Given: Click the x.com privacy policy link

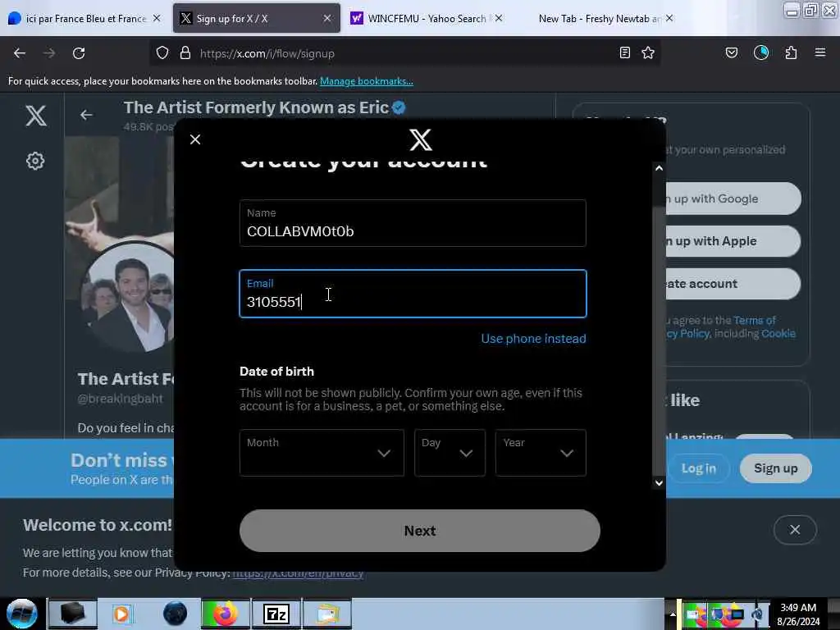Looking at the screenshot, I should tap(298, 573).
